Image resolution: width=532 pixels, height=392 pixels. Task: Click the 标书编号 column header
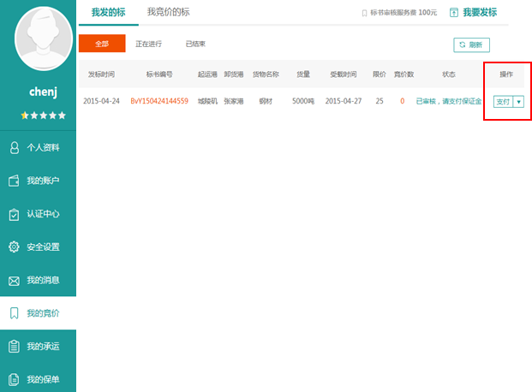pyautogui.click(x=159, y=74)
